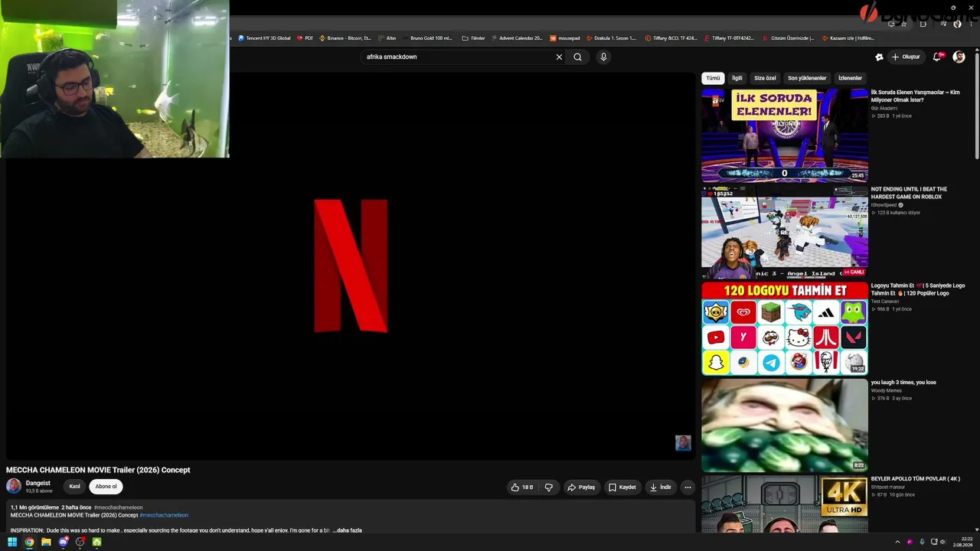Click the video player showing the Netflix logo
The width and height of the screenshot is (980, 551).
tap(351, 266)
